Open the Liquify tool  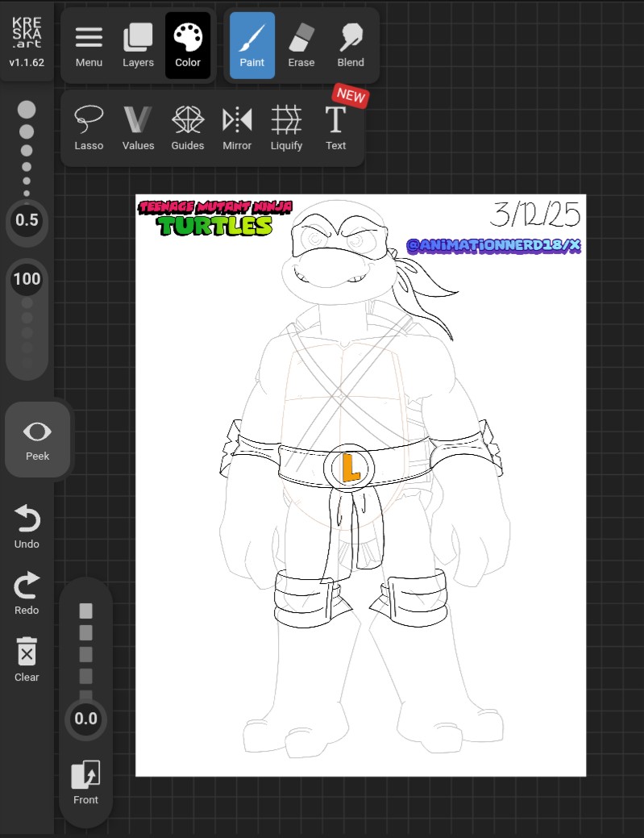286,128
